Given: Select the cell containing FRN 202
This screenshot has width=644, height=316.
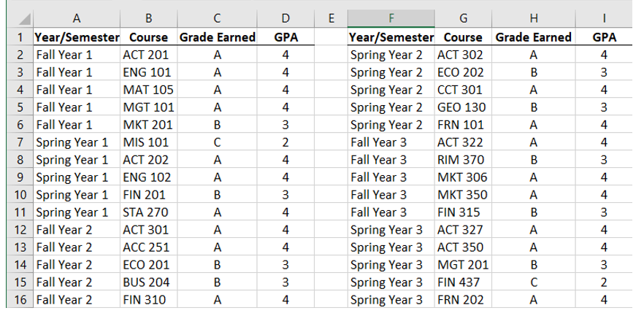Looking at the screenshot, I should click(x=463, y=300).
